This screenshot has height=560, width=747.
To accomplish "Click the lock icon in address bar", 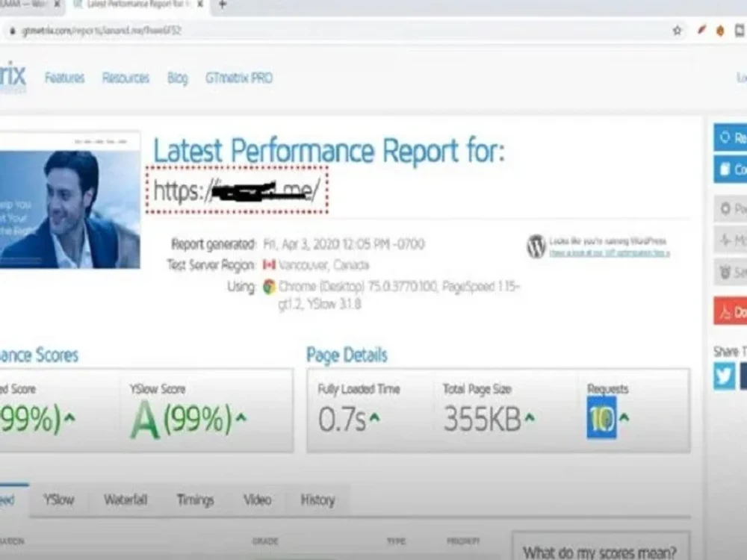I will (13, 31).
